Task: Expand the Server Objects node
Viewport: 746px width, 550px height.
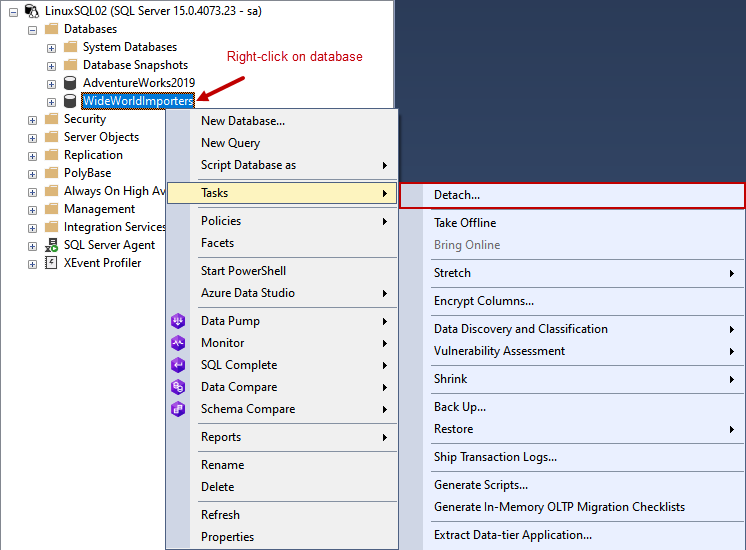Action: pyautogui.click(x=32, y=138)
